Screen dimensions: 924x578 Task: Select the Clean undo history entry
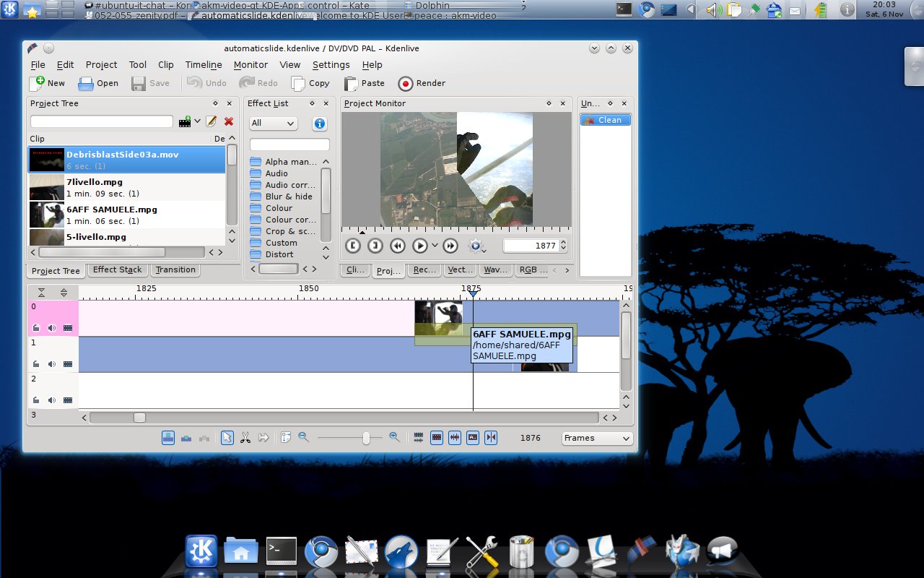(x=605, y=120)
